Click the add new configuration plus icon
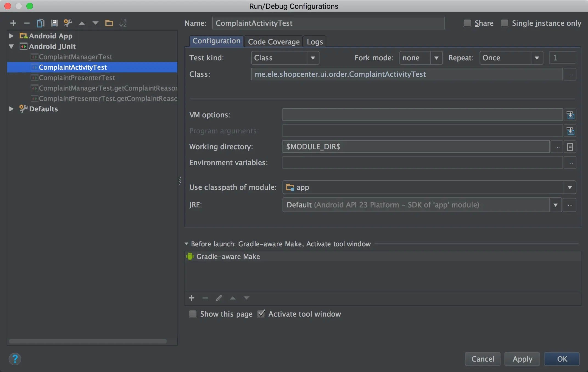The image size is (588, 372). point(13,23)
